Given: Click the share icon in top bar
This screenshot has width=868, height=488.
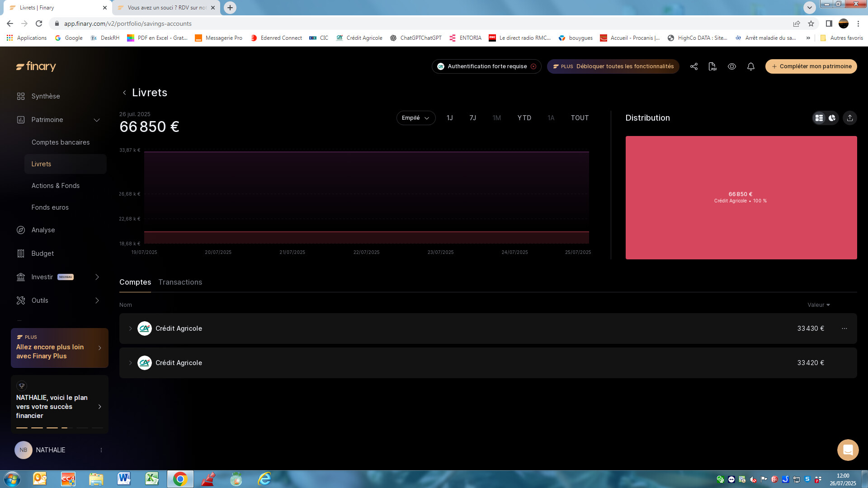Looking at the screenshot, I should [693, 66].
